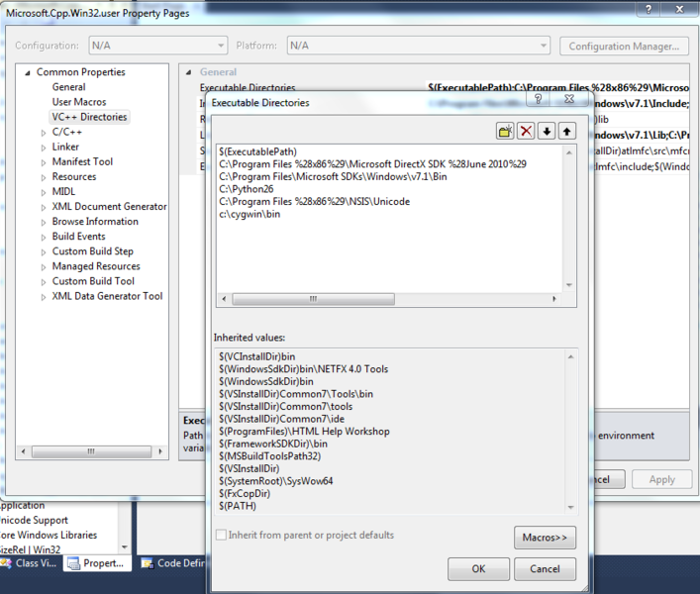Select inherited NETFX 4.0 Tools value
700x594 pixels.
coord(304,369)
